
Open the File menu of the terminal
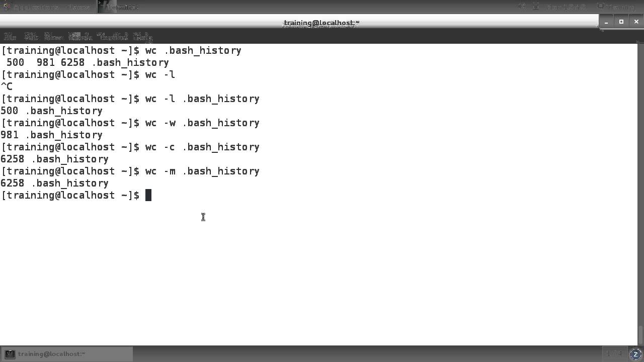click(10, 37)
